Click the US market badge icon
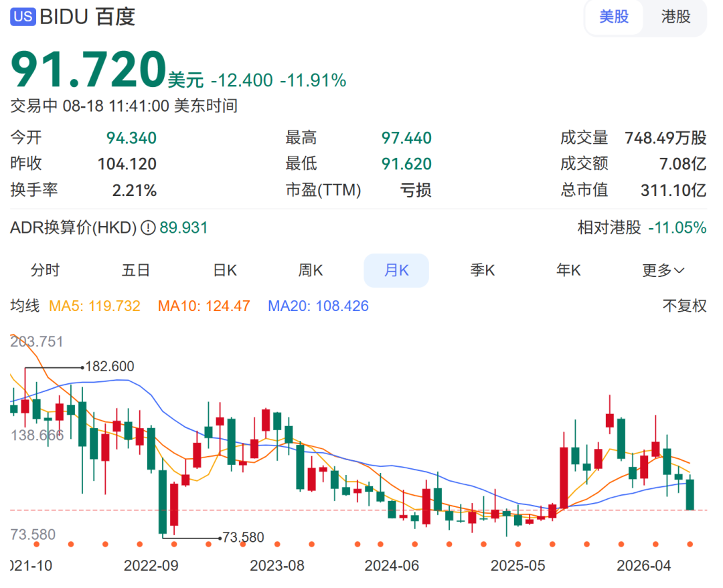The image size is (723, 588). tap(23, 17)
